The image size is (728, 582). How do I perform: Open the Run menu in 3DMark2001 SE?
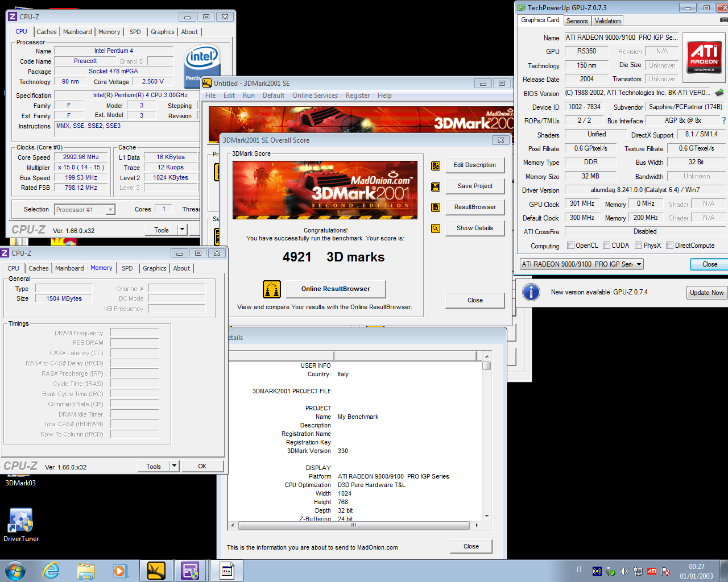click(249, 95)
